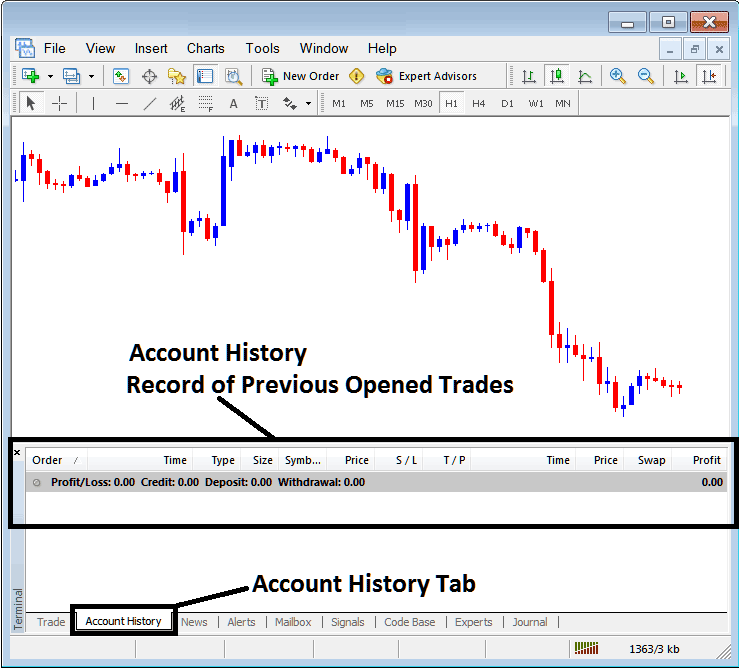Screen dimensions: 739x668
Task: Close the Terminal panel with x
Action: (16, 452)
